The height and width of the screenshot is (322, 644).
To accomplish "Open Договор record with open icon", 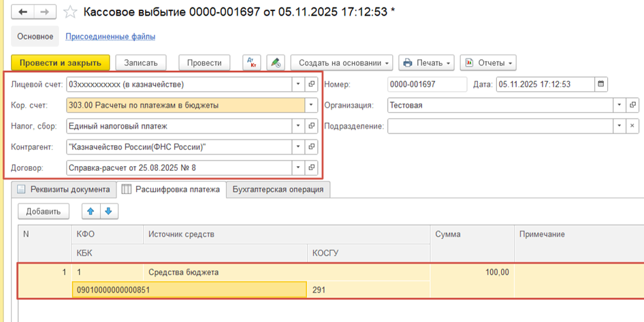I will (311, 167).
